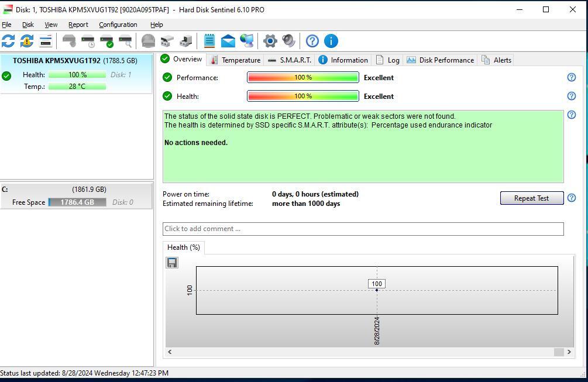
Task: Click the envelope send email icon
Action: 228,41
